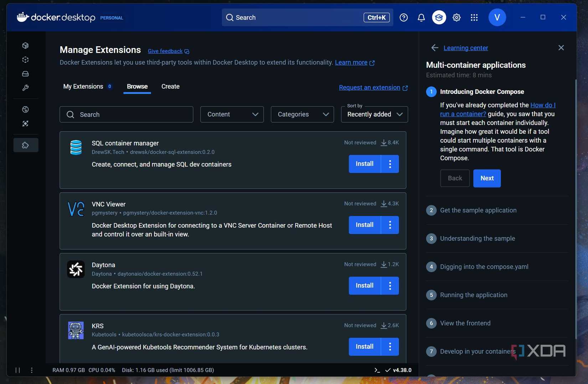Switch to the Create tab
This screenshot has width=588, height=384.
170,87
